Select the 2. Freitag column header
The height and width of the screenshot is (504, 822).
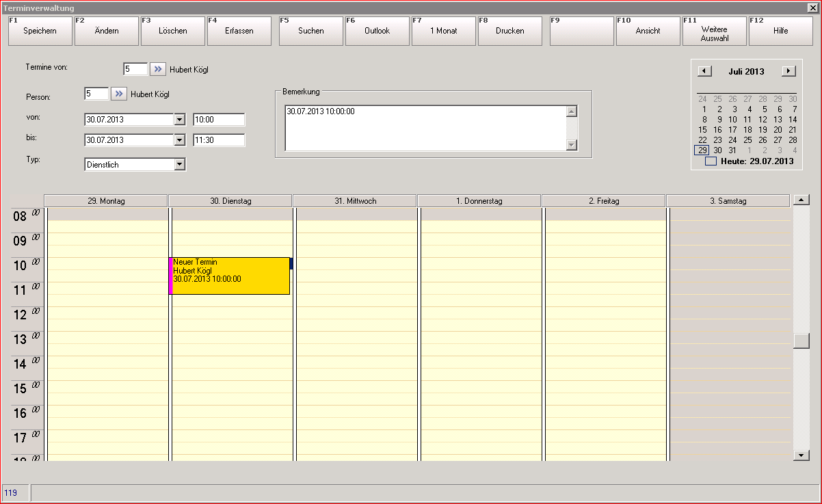click(603, 201)
